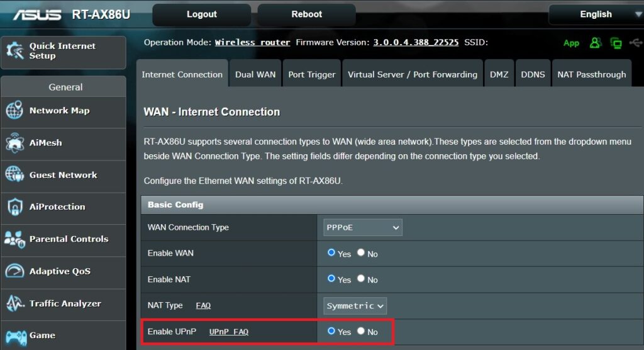Click the USB status icon
Screen dimensions: 644x350
(x=635, y=42)
